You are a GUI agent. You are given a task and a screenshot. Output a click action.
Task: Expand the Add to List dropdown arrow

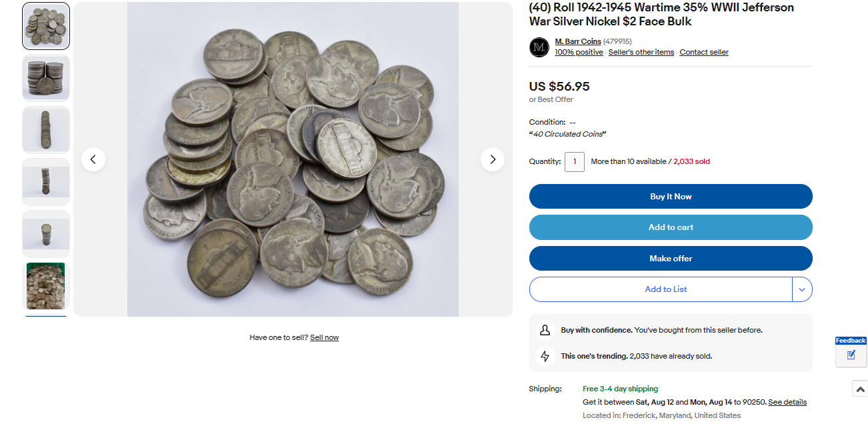[802, 289]
